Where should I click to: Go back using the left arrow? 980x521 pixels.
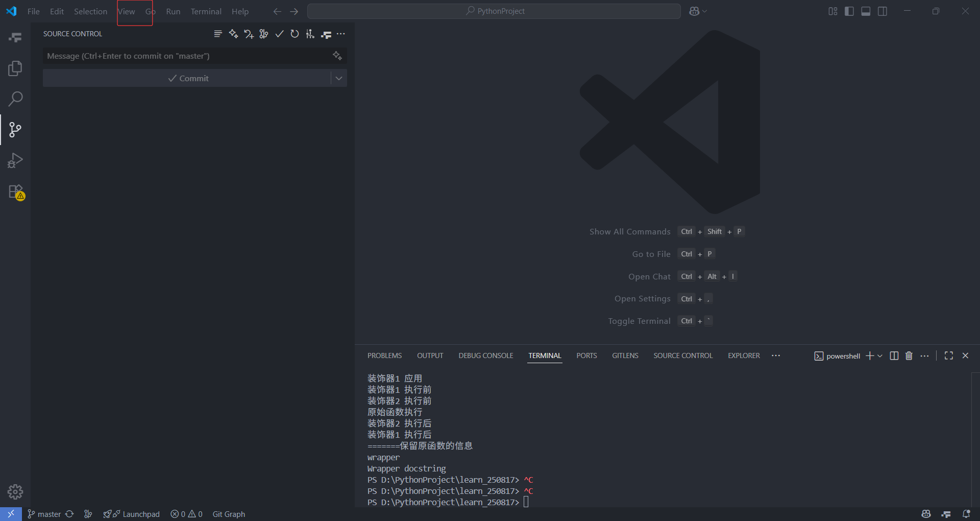coord(277,11)
